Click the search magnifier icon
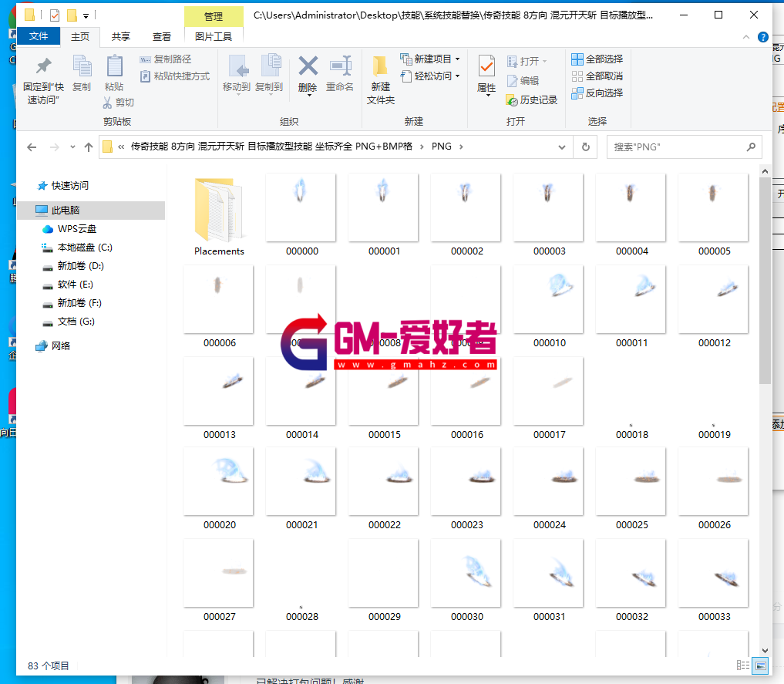784x684 pixels. (x=751, y=147)
